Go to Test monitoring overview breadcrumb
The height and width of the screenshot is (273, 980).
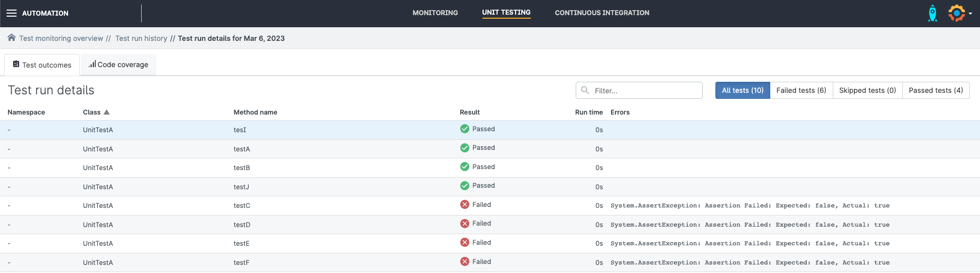[61, 38]
